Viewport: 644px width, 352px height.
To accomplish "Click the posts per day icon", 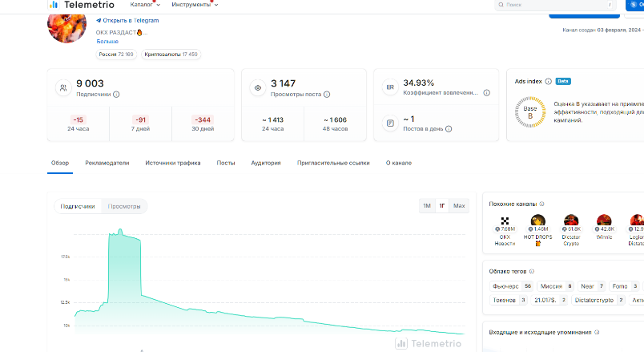I will pos(390,123).
